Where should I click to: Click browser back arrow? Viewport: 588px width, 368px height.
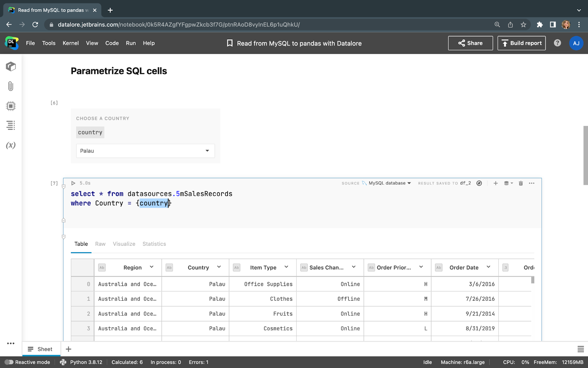coord(9,25)
